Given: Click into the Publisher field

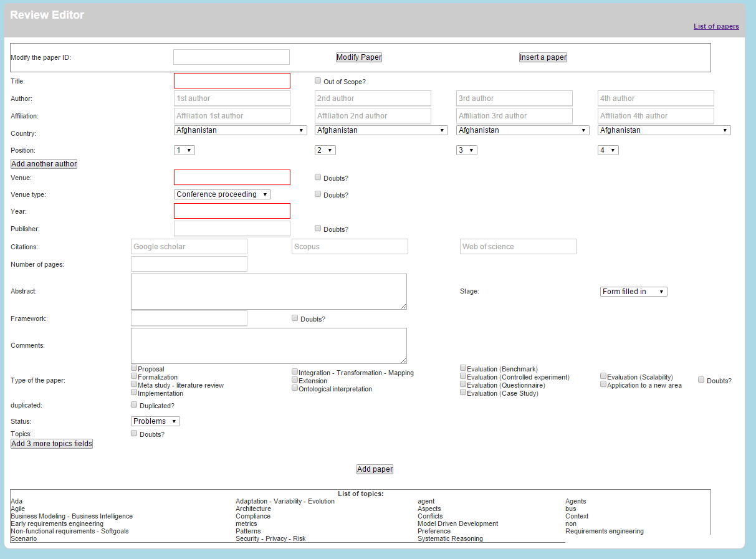Looking at the screenshot, I should tap(232, 229).
